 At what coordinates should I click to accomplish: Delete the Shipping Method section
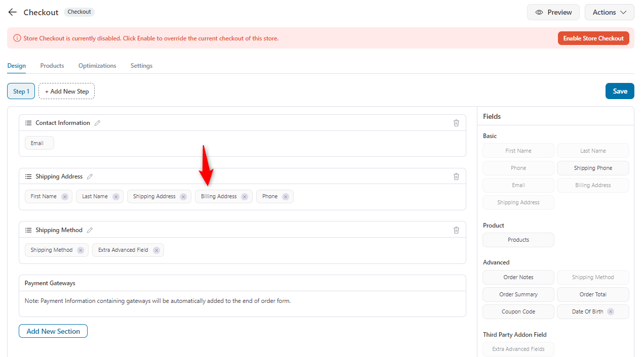pos(456,230)
